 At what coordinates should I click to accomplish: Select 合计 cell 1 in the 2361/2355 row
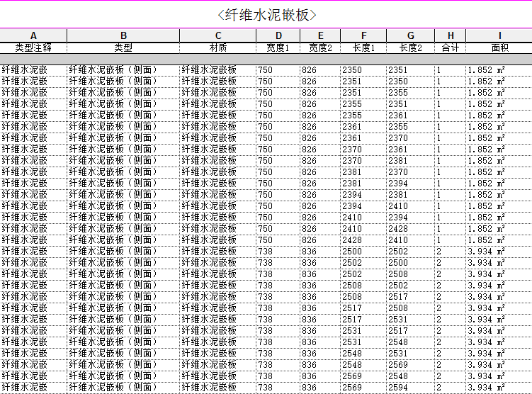tap(451, 127)
